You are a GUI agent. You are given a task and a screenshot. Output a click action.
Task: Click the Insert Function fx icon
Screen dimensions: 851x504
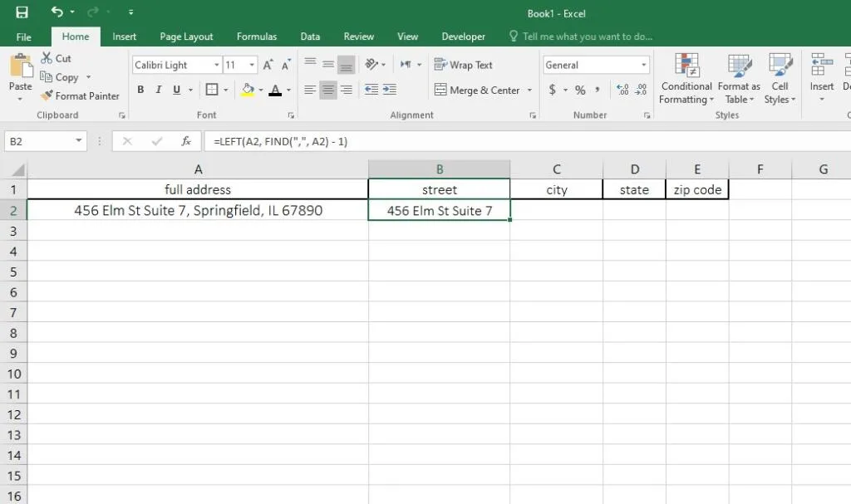point(185,142)
